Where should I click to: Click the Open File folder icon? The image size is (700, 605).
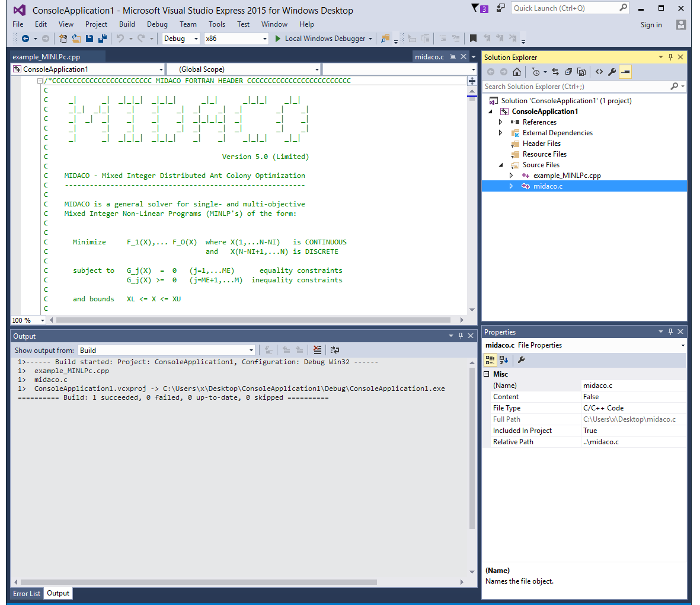pyautogui.click(x=76, y=39)
